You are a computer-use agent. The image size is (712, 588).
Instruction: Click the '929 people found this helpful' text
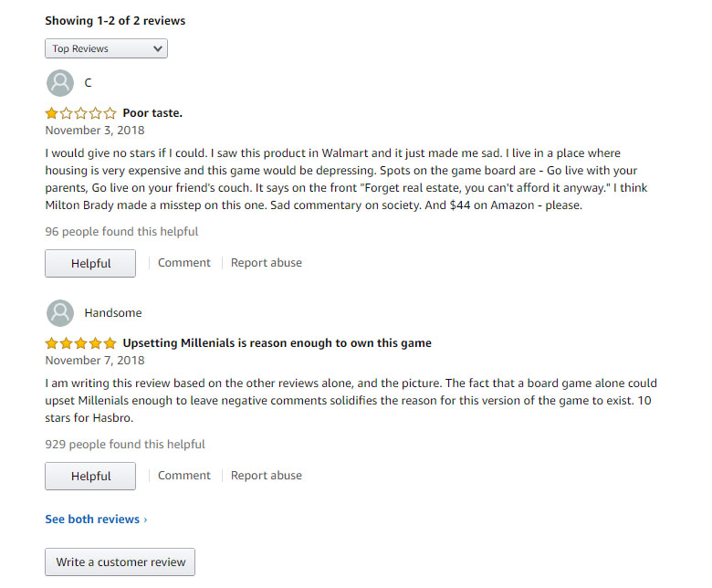[125, 444]
